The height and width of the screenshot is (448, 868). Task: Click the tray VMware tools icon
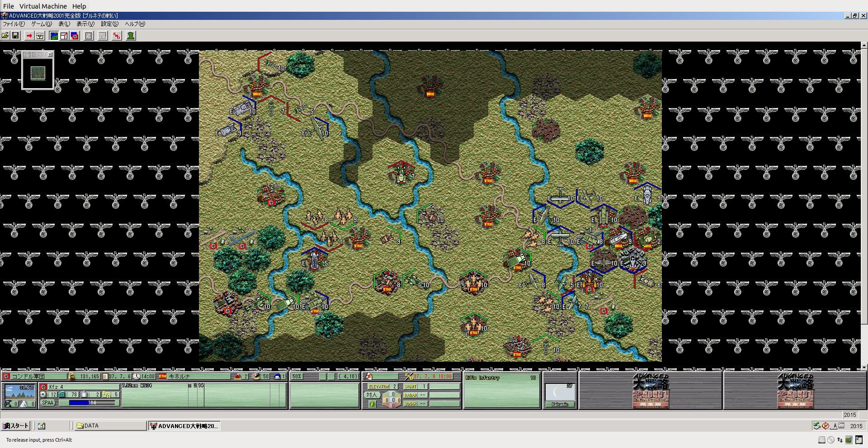tap(841, 426)
